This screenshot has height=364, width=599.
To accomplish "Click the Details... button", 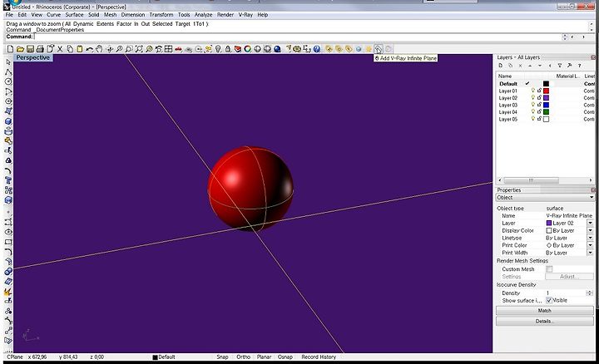I will coord(545,322).
